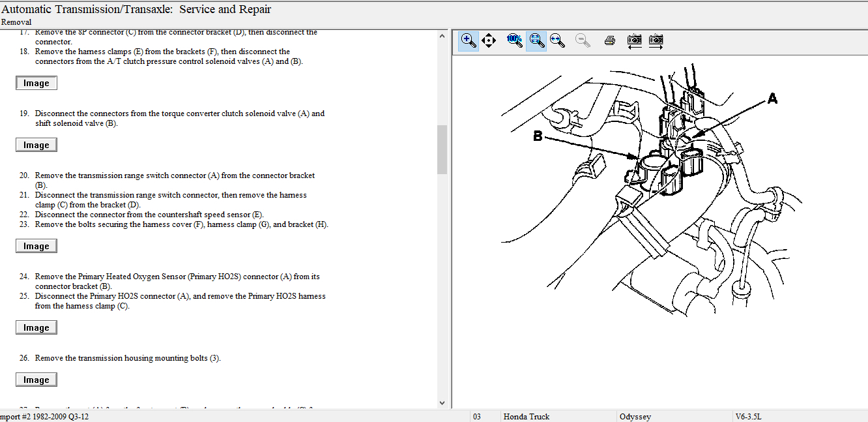Click 'Odyssey' status bar entry
The image size is (868, 422).
(635, 417)
